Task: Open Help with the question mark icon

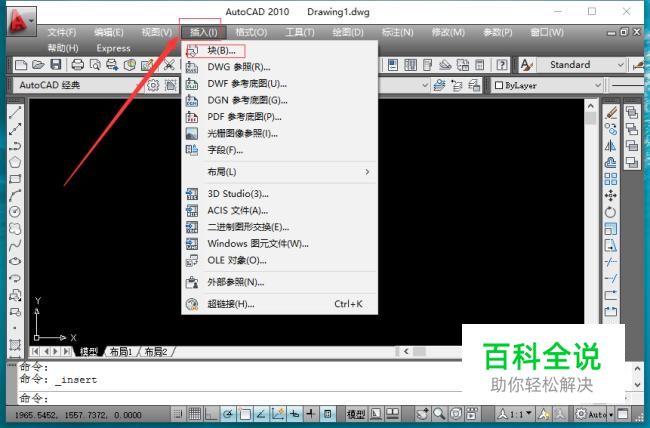Action: tap(502, 65)
